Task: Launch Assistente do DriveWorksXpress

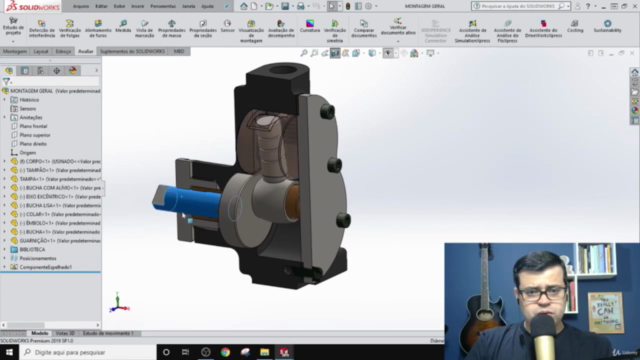Action: [543, 29]
